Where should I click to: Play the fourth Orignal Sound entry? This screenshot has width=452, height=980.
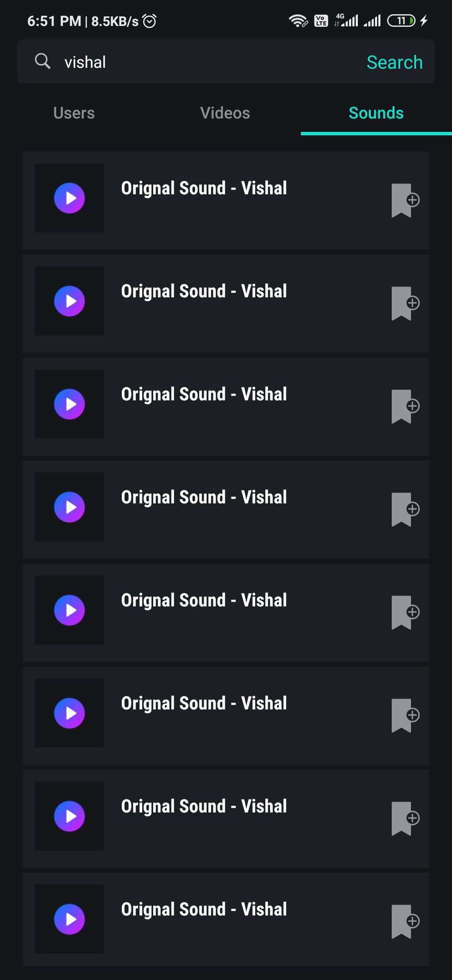tap(69, 507)
